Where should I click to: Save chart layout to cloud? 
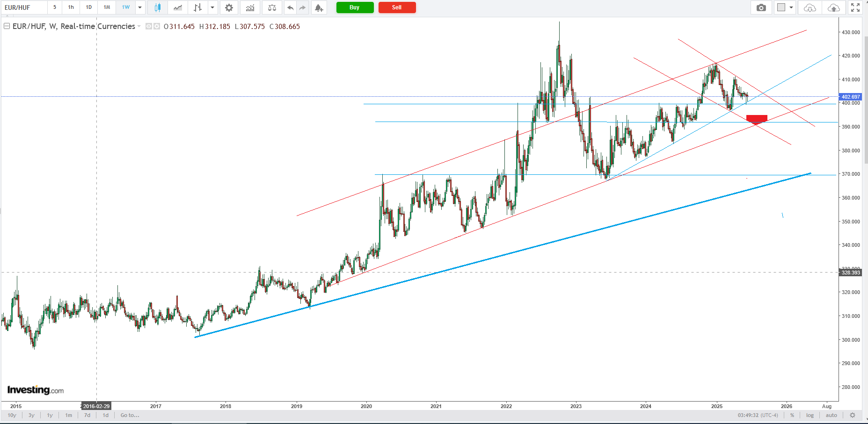point(833,7)
